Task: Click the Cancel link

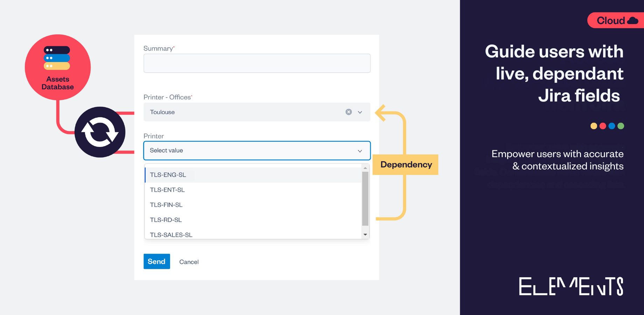Action: 189,261
